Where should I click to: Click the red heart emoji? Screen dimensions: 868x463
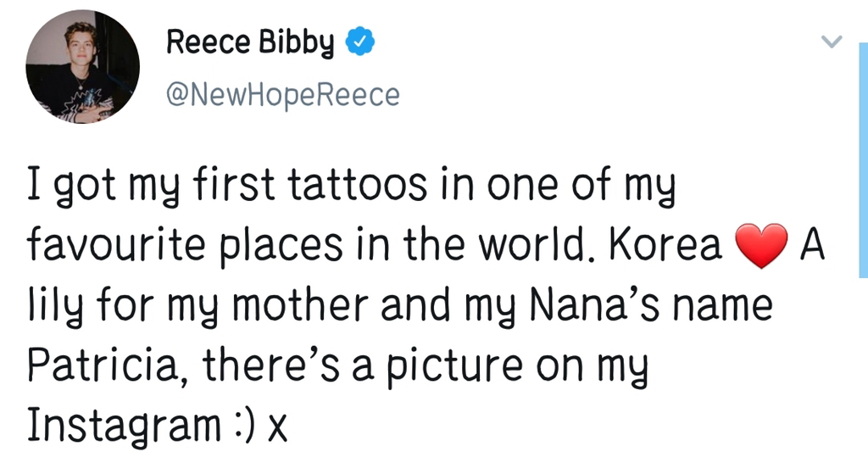762,248
